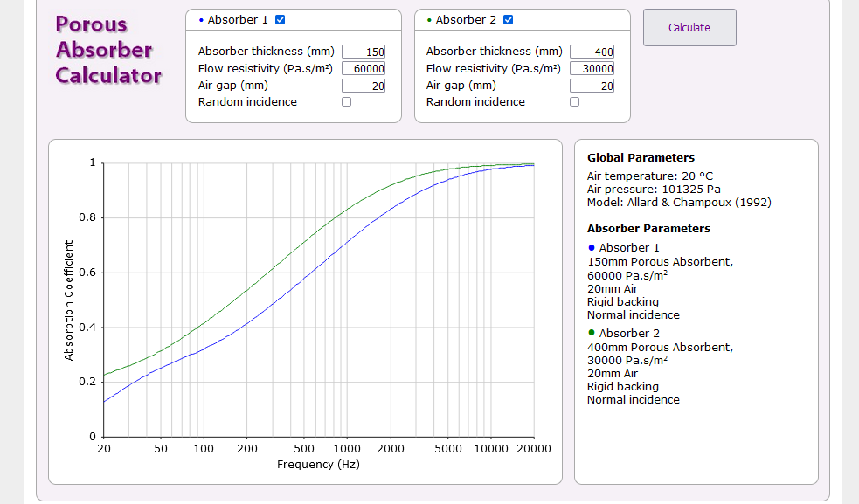Click the Absorber Parameters heading
The height and width of the screenshot is (504, 859).
click(x=648, y=229)
